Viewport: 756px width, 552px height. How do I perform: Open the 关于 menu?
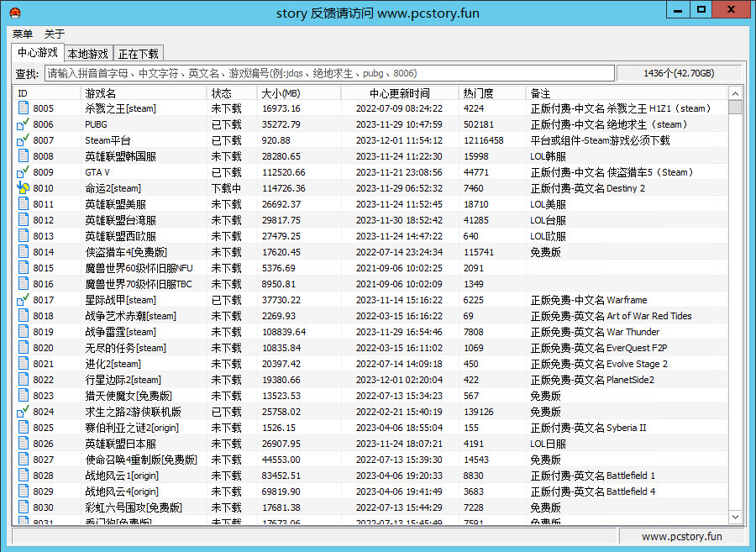coord(54,34)
